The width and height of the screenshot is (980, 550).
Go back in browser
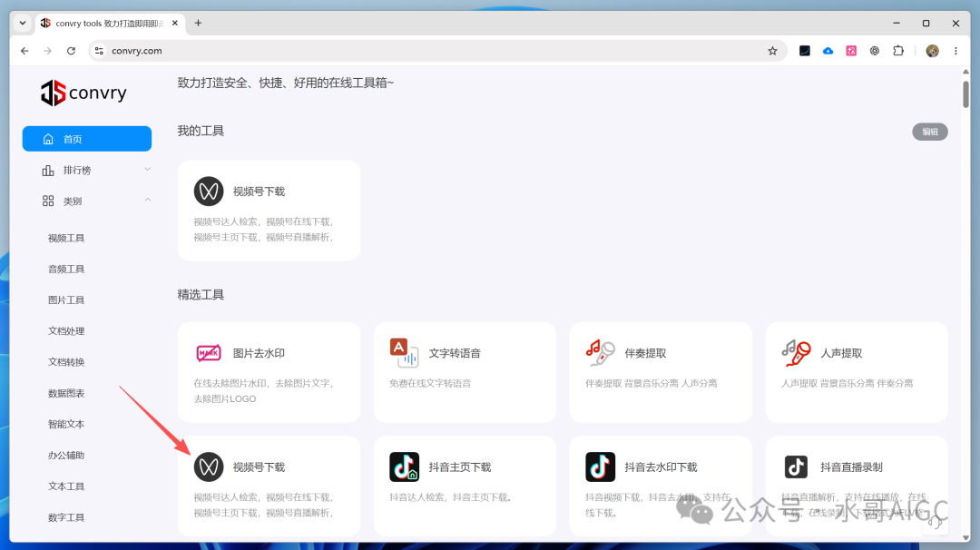(x=24, y=51)
